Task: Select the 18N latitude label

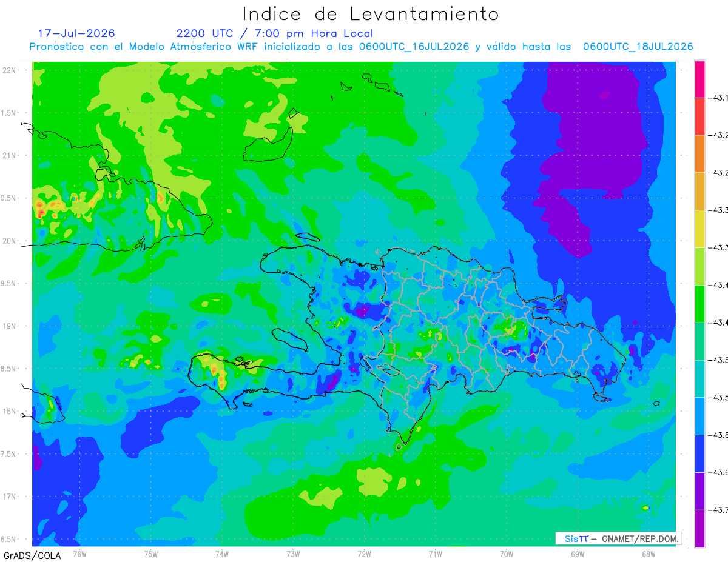Action: pyautogui.click(x=10, y=411)
